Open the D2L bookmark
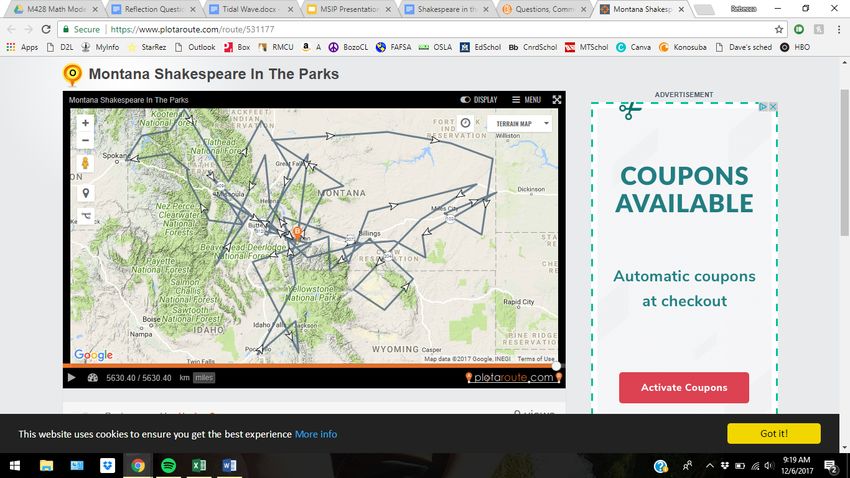The image size is (850, 478). click(x=60, y=47)
